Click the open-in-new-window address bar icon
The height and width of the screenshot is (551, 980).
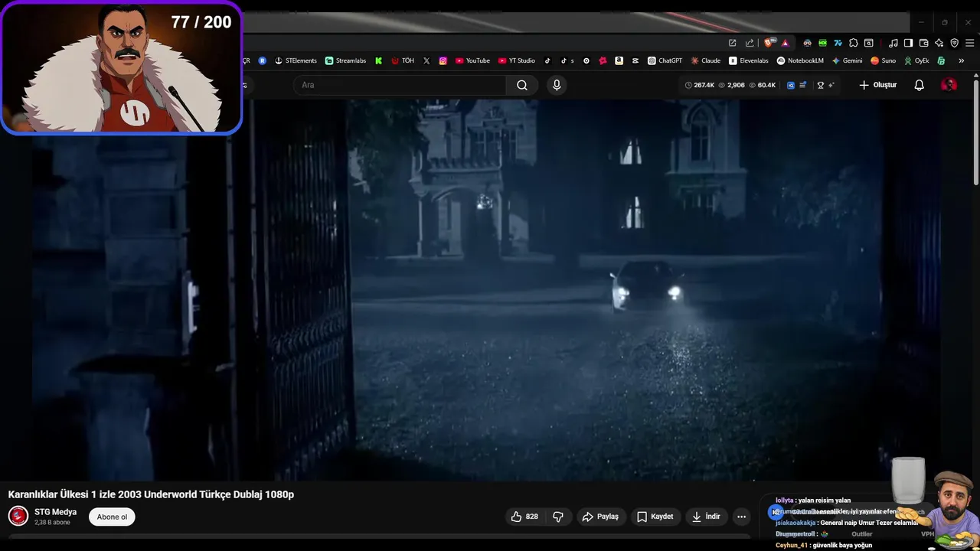click(x=732, y=43)
